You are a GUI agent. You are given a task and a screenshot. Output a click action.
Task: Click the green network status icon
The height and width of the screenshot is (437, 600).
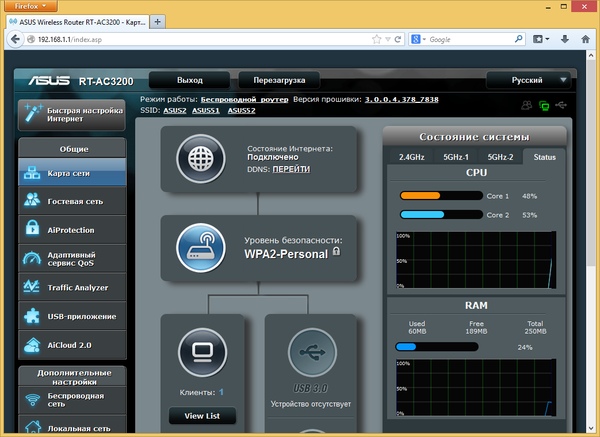tap(544, 105)
